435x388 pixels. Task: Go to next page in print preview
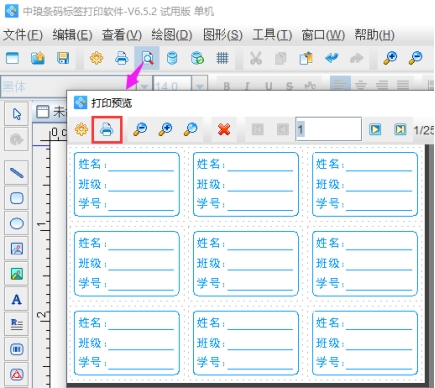pos(375,129)
